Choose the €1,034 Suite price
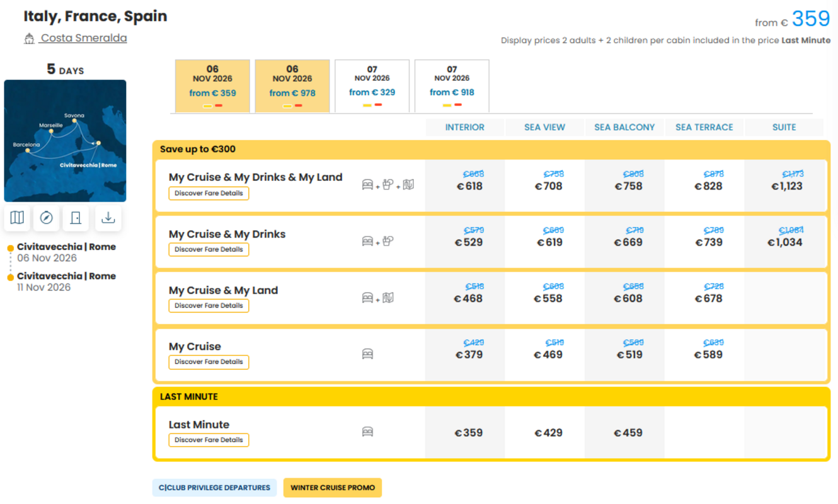Image resolution: width=838 pixels, height=504 pixels. [x=785, y=243]
